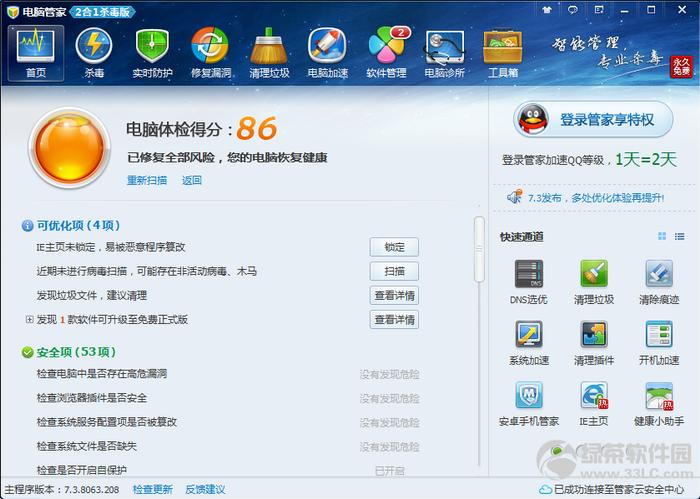Click the scan results scrollbar thumb

click(479, 249)
